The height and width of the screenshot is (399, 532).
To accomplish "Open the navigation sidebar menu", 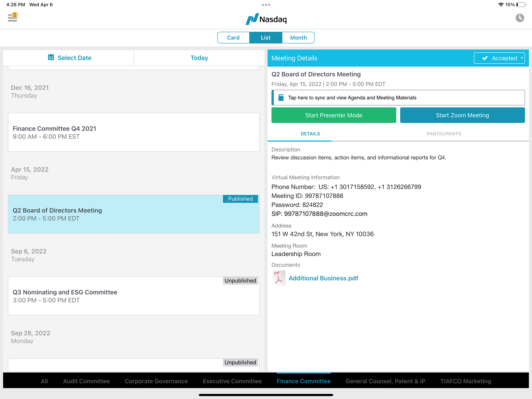I will coord(12,18).
